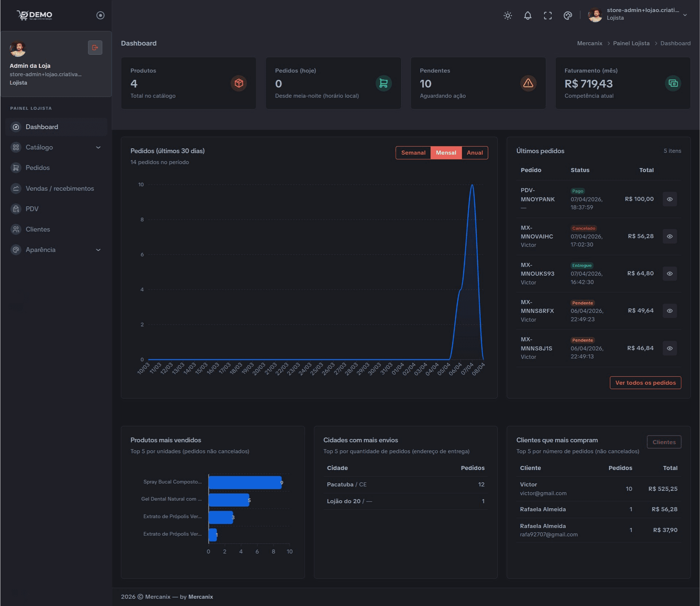Open the color palette icon in the header
Image resolution: width=700 pixels, height=606 pixels.
point(567,16)
